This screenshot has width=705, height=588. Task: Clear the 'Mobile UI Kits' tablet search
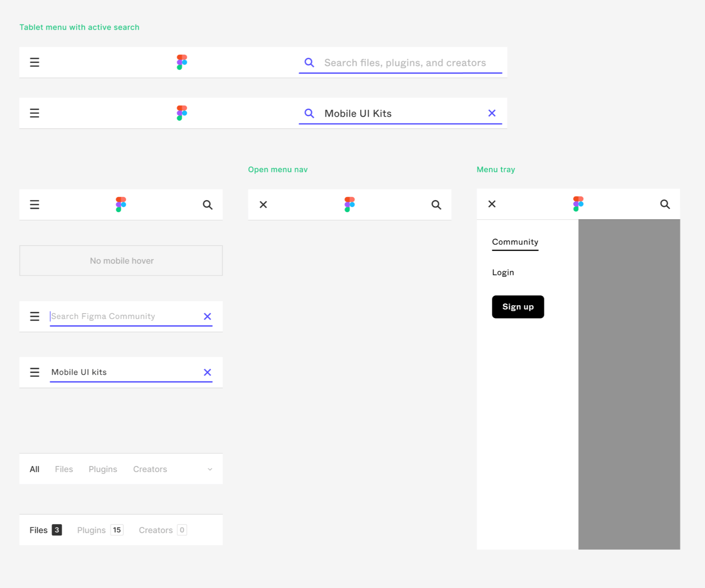[492, 113]
